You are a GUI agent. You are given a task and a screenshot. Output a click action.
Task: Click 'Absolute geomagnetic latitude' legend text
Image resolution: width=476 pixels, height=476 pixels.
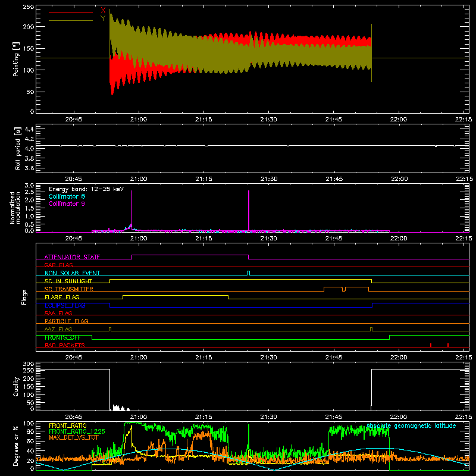[x=411, y=425]
